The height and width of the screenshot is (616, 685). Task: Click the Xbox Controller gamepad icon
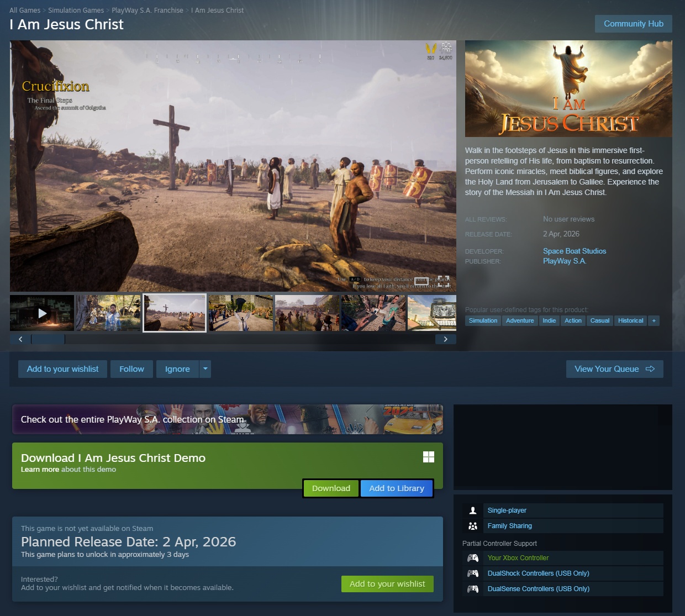473,558
